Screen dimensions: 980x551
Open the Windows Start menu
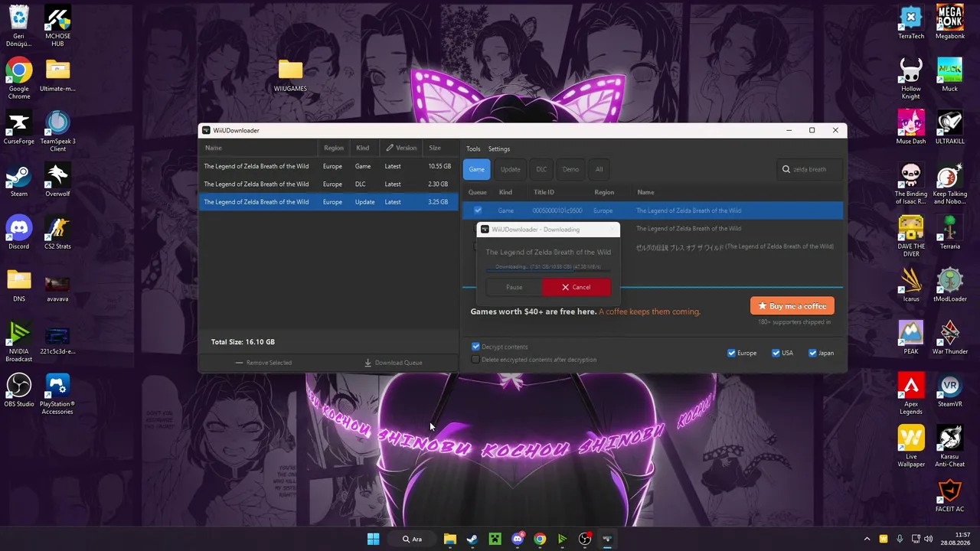(373, 539)
